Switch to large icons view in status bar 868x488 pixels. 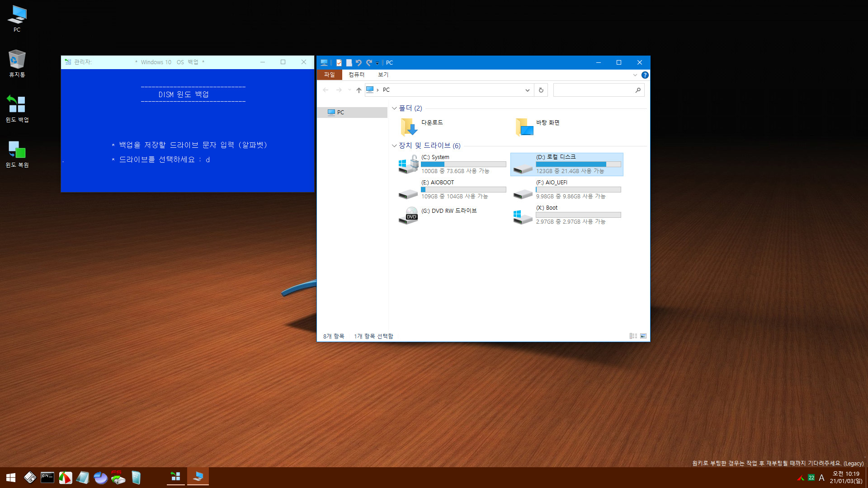[643, 336]
